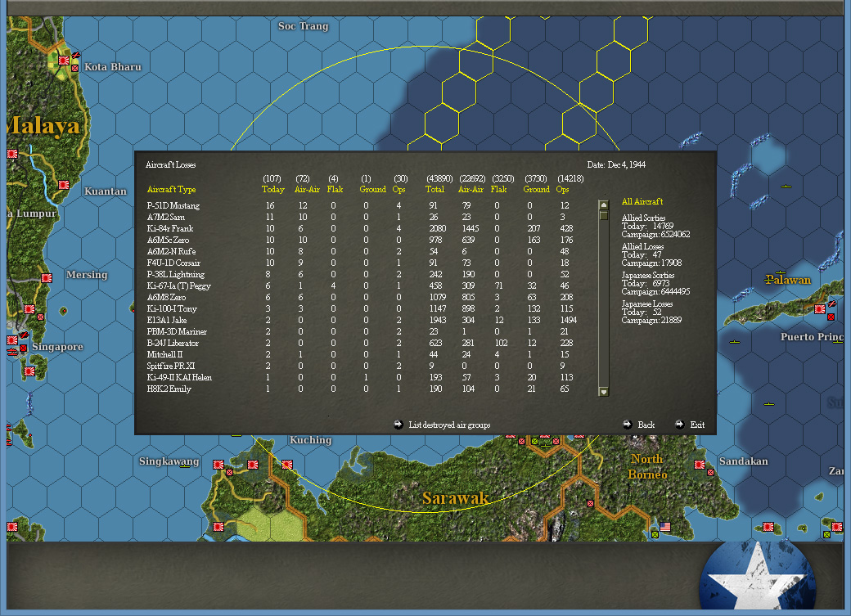Select Ki-84r Frank row
The width and height of the screenshot is (851, 616).
361,228
